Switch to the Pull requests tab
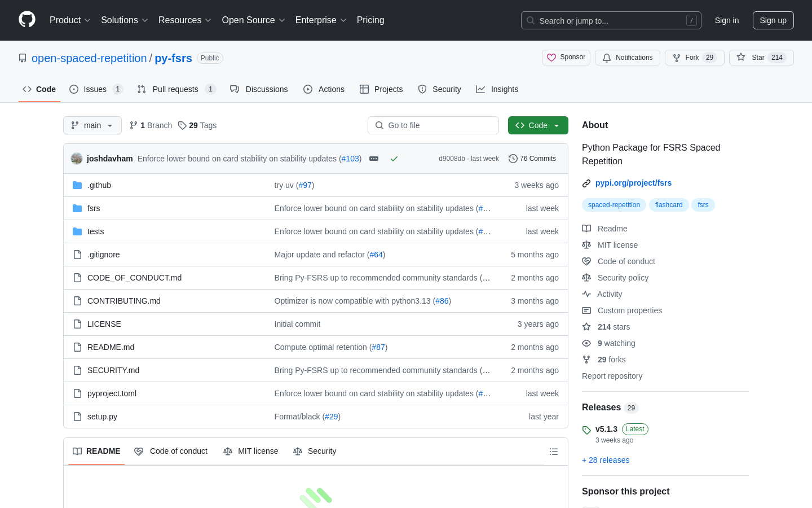The height and width of the screenshot is (508, 812). click(x=176, y=89)
